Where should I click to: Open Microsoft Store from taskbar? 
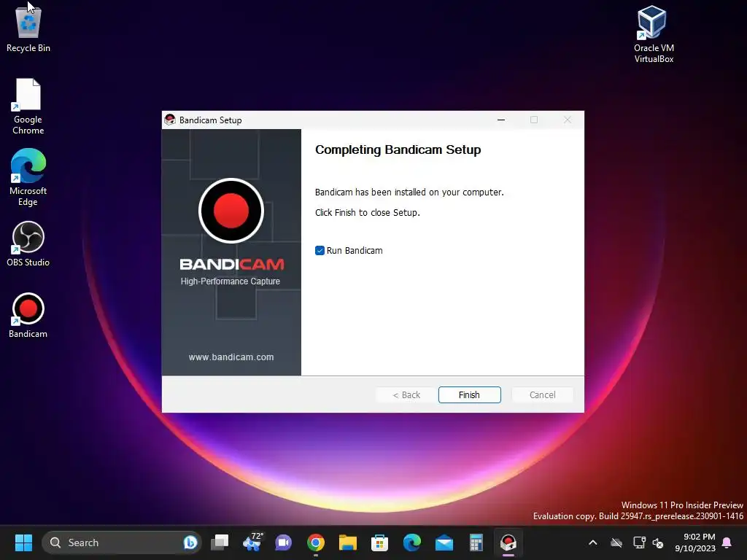[x=379, y=542]
